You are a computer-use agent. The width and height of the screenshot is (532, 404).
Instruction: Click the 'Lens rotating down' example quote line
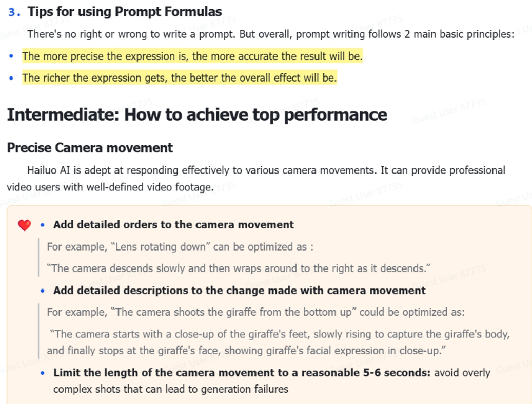point(180,247)
